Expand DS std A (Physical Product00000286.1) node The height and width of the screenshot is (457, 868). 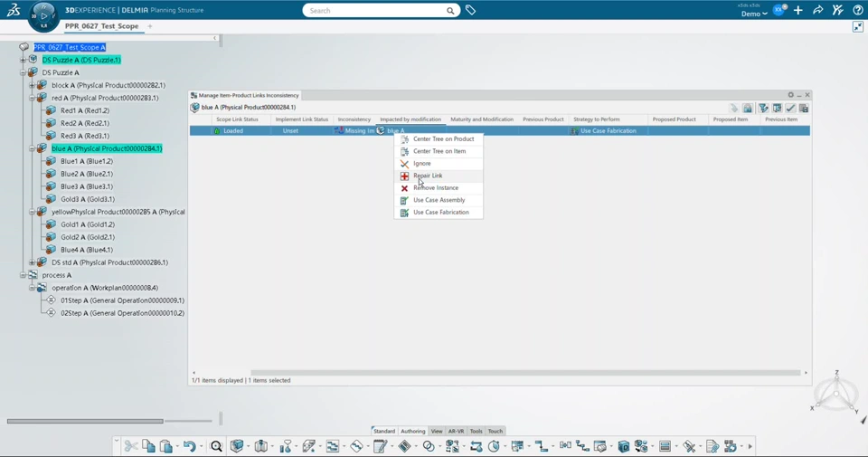33,262
